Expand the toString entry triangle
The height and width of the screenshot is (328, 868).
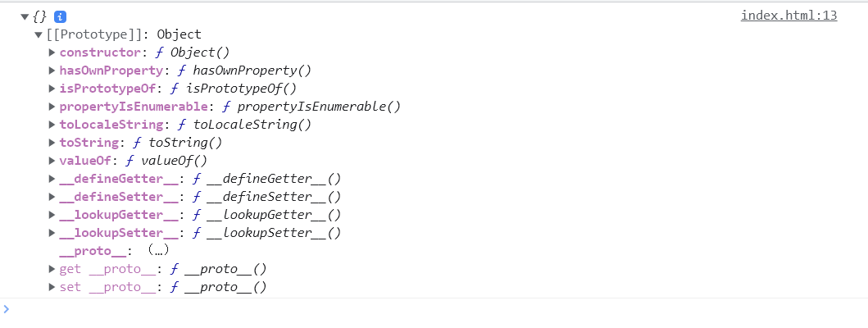[52, 143]
